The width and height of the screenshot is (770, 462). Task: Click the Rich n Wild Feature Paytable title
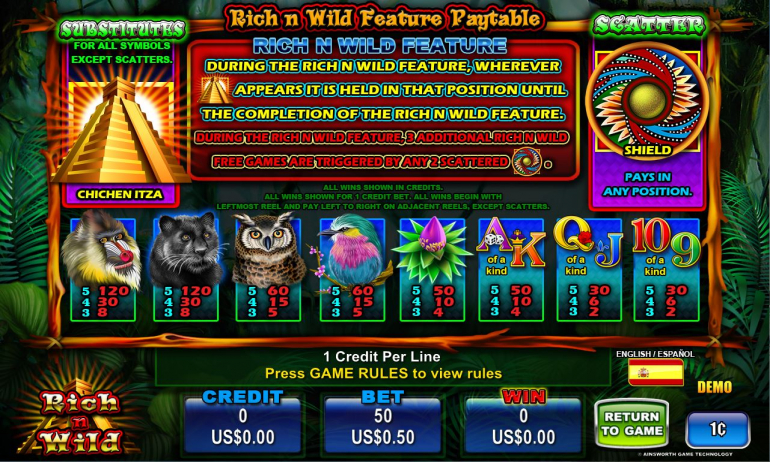coord(385,19)
